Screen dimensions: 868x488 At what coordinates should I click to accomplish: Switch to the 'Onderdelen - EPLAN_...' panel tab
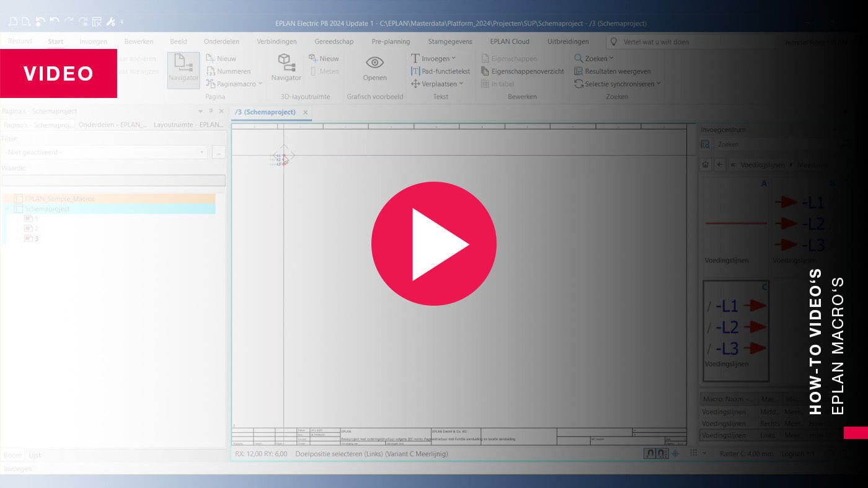coord(113,125)
